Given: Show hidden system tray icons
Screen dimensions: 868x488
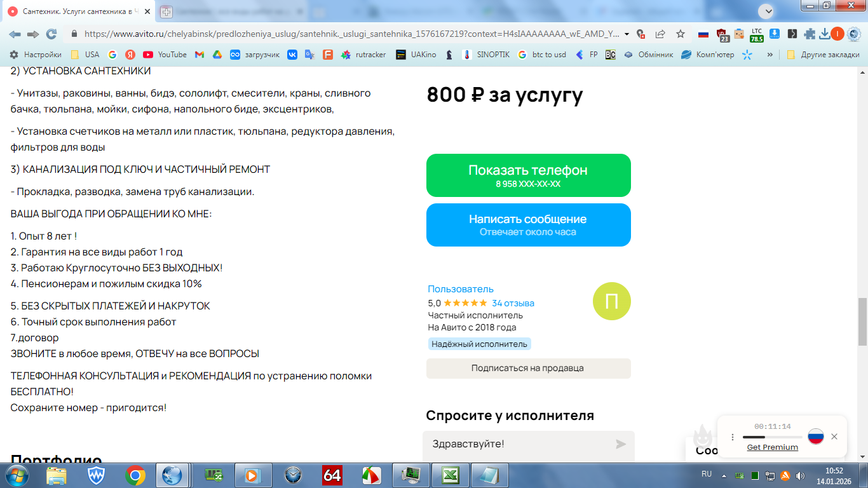Looking at the screenshot, I should pos(723,475).
